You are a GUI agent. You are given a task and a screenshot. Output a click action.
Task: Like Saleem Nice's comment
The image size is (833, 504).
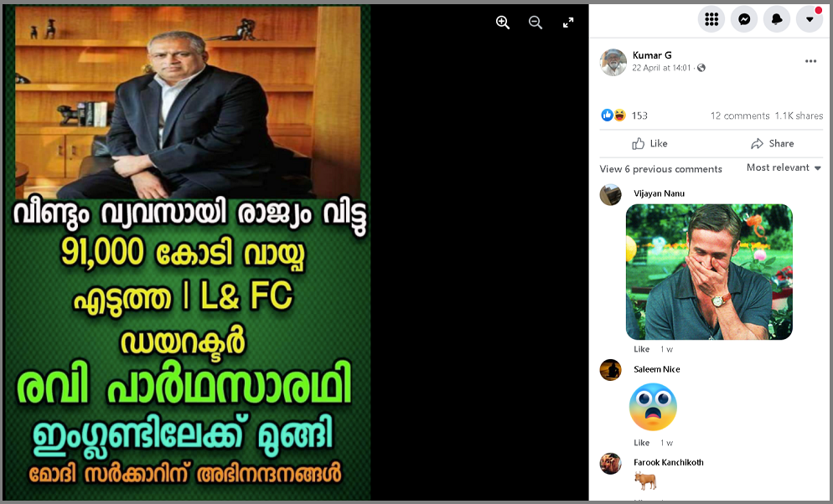642,442
